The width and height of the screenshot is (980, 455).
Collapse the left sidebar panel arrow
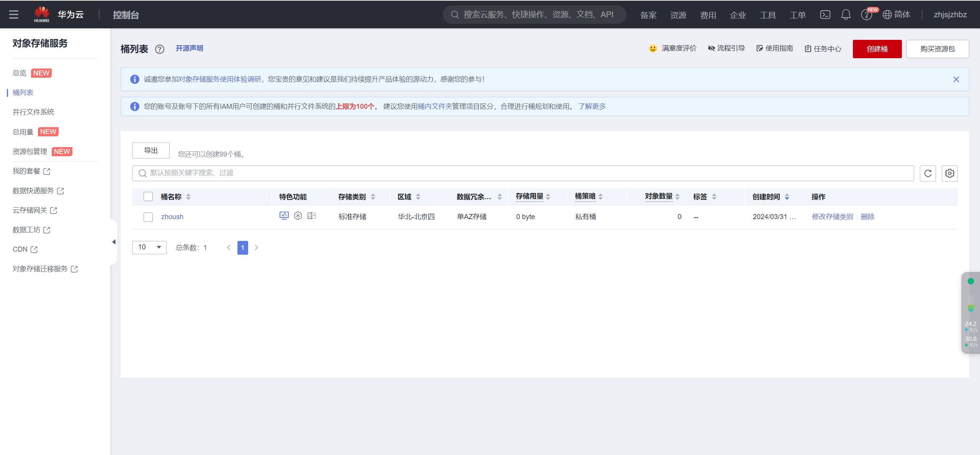pos(114,242)
